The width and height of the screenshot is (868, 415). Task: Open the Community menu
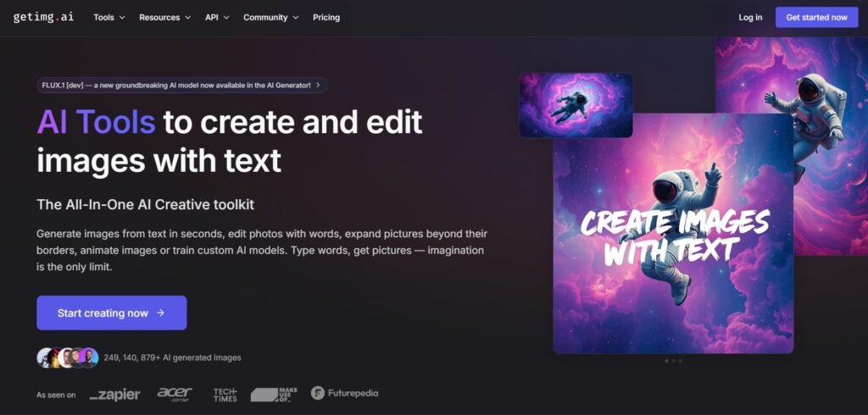270,17
